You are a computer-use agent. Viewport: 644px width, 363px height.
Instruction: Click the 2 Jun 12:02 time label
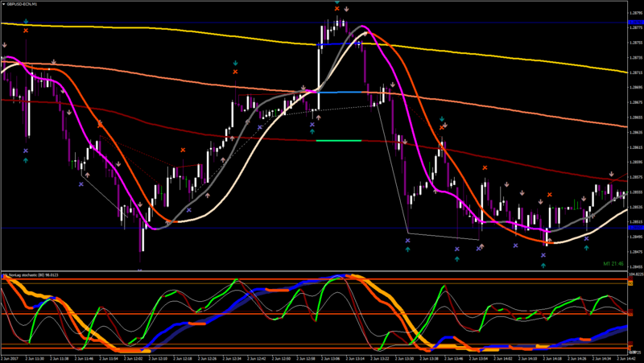(x=132, y=358)
